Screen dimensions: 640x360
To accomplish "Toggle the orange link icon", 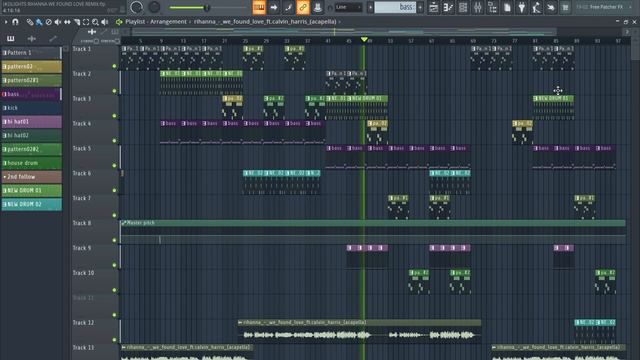I will [x=303, y=7].
